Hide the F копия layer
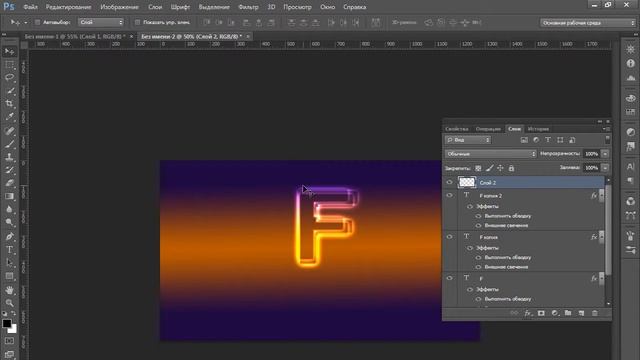Screen dimensions: 640x360 (x=449, y=237)
